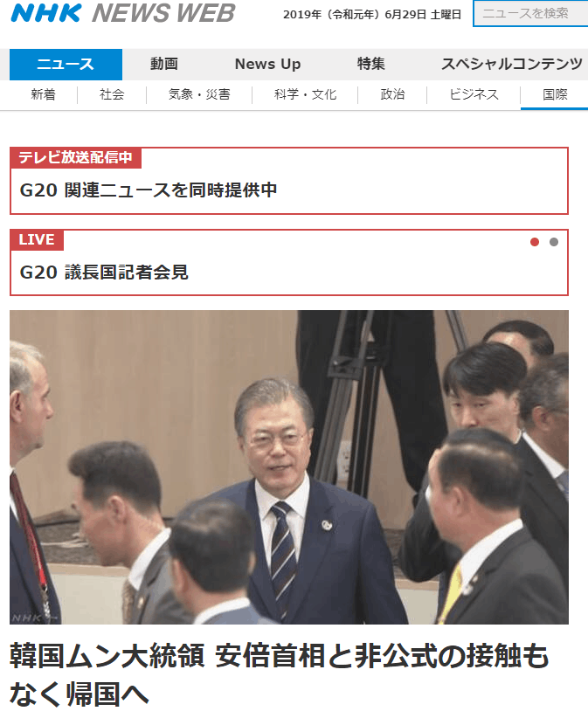Click the ニュースを検索 search field
The image size is (588, 718).
click(x=530, y=14)
